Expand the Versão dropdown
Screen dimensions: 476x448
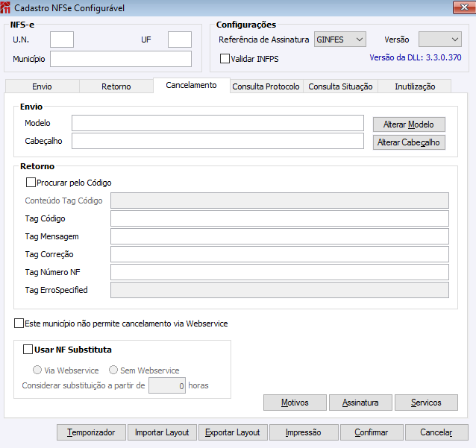tap(440, 40)
